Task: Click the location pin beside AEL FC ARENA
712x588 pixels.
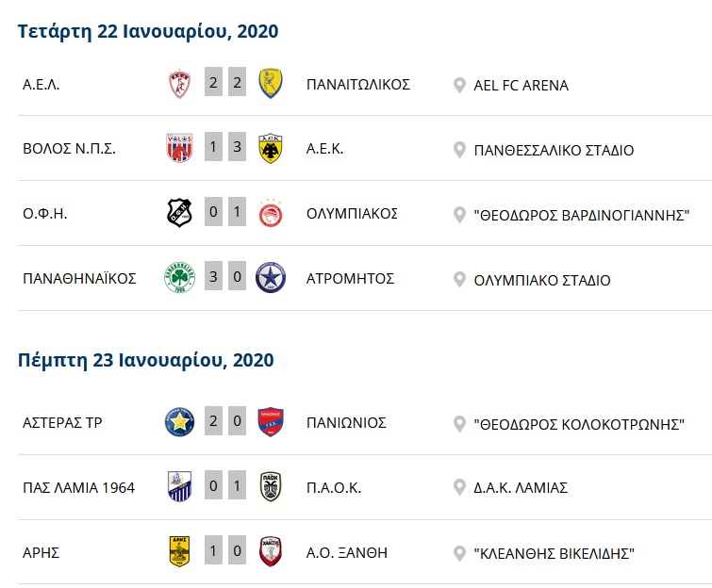Action: coord(459,85)
